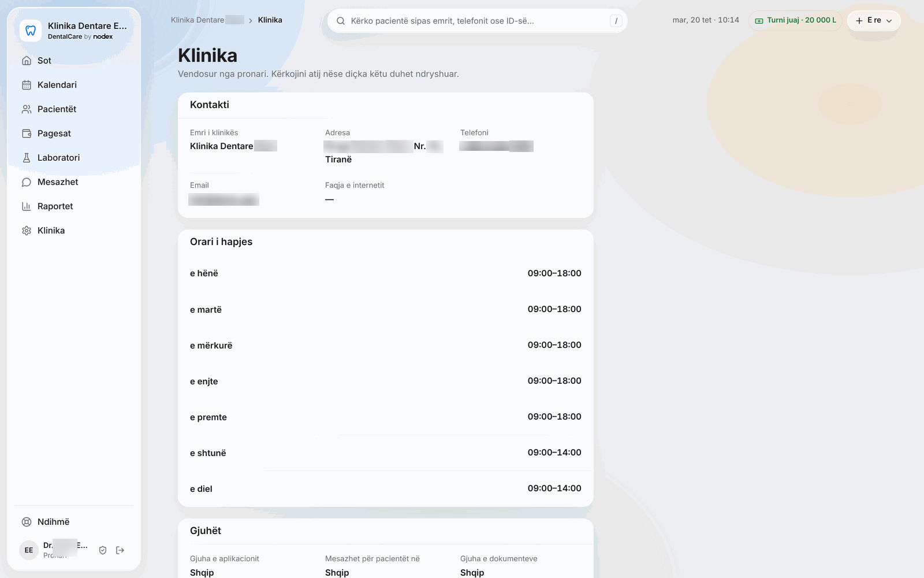Open the Raportet menu entry
The height and width of the screenshot is (578, 924).
point(74,206)
